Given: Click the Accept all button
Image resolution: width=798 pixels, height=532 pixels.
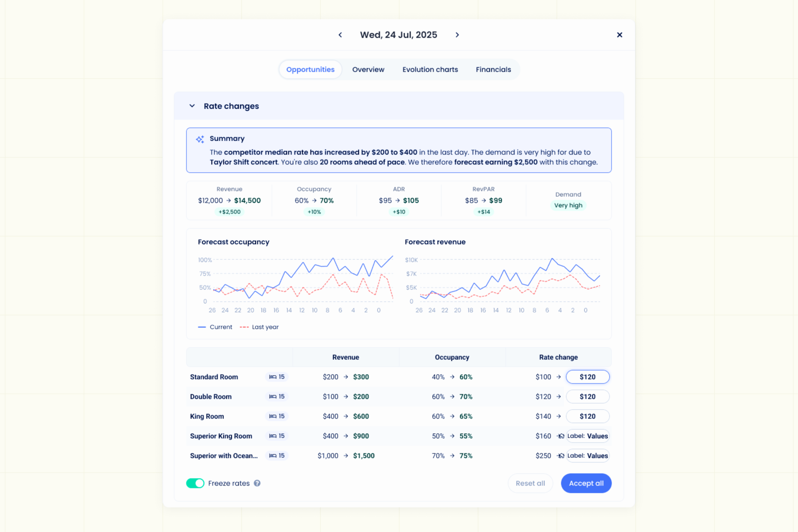Looking at the screenshot, I should pos(586,483).
